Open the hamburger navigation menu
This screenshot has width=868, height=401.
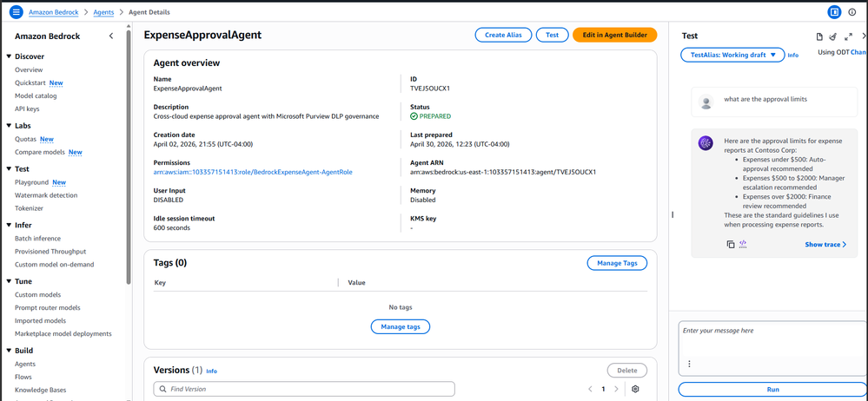click(17, 11)
